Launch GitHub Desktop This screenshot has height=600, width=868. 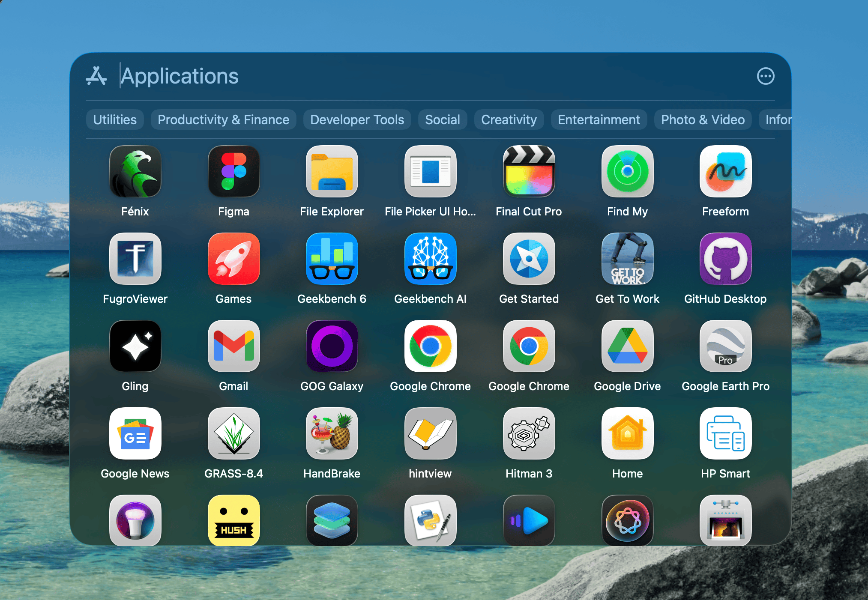(x=725, y=259)
